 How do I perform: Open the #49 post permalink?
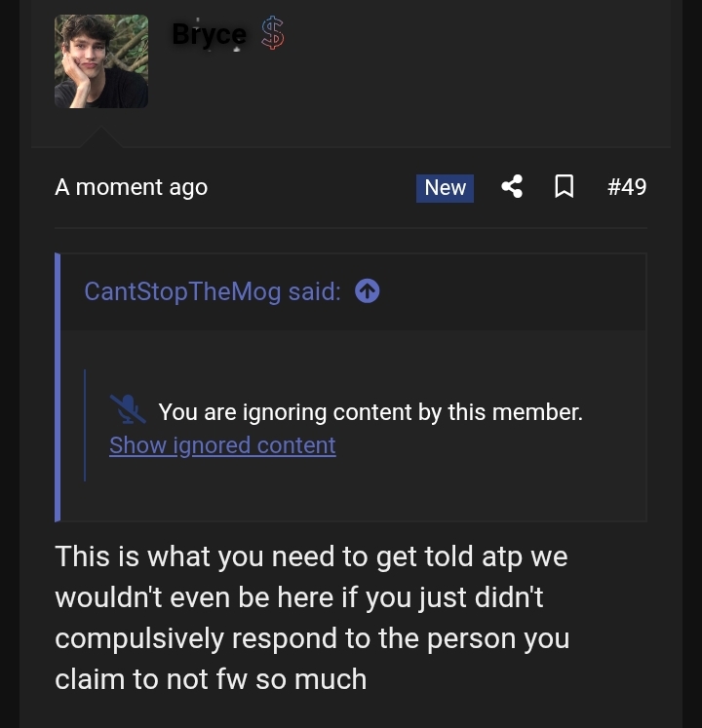point(626,187)
